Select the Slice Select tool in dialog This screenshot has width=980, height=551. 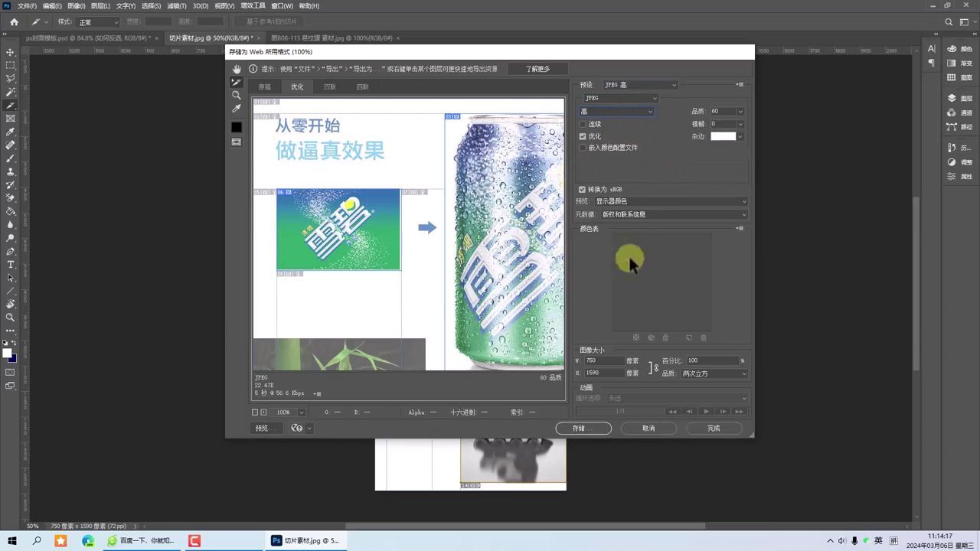[x=237, y=83]
